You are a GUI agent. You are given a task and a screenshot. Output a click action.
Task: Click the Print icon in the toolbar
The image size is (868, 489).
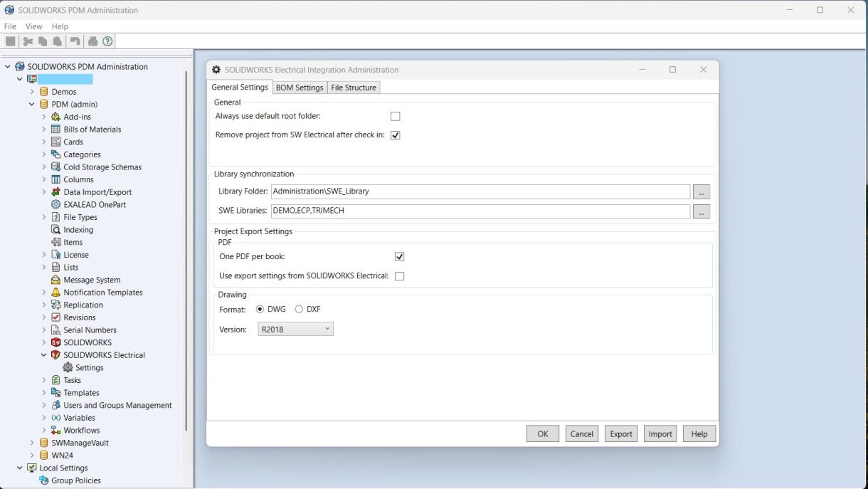92,41
